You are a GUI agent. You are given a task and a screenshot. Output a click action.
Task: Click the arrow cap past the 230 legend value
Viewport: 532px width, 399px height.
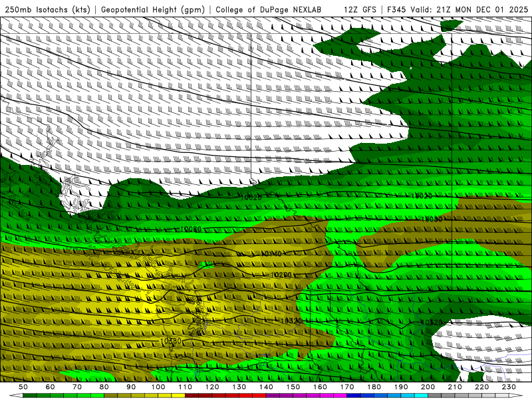(x=516, y=396)
